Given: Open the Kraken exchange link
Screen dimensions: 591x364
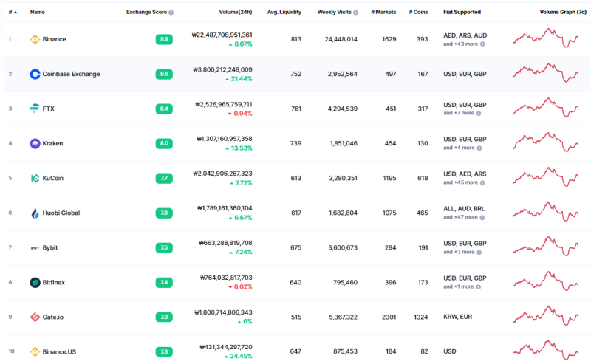Looking at the screenshot, I should (52, 143).
